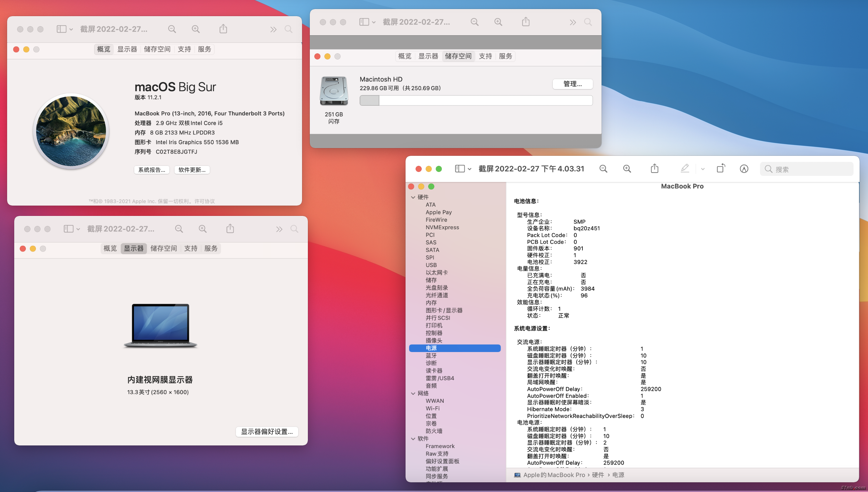Open sidebar menu in top-left Preview window
The height and width of the screenshot is (492, 868).
[x=65, y=29]
